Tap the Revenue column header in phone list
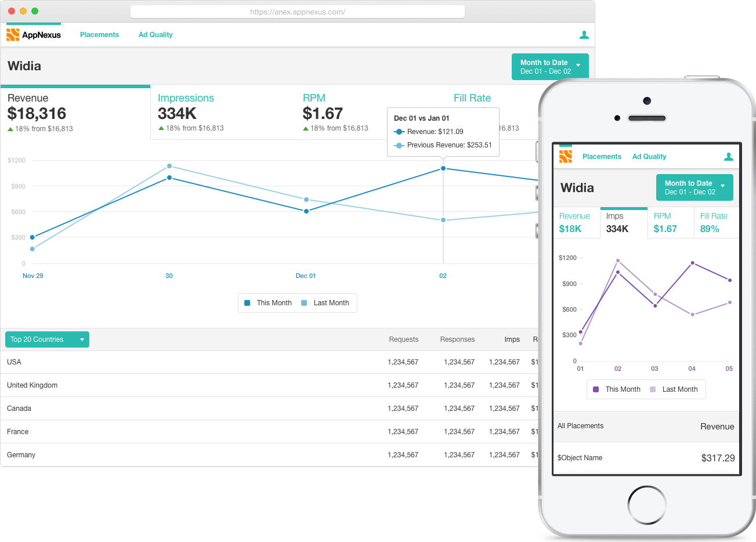The image size is (756, 542). click(x=717, y=427)
